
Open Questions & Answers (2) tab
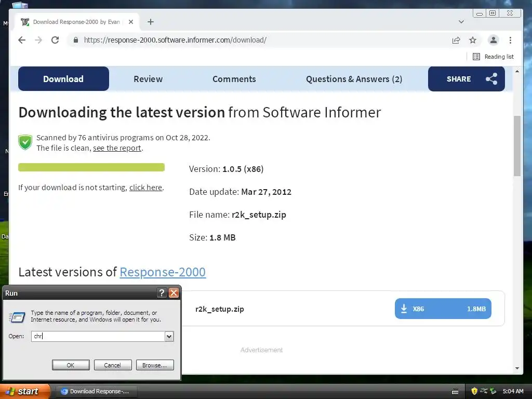click(354, 79)
